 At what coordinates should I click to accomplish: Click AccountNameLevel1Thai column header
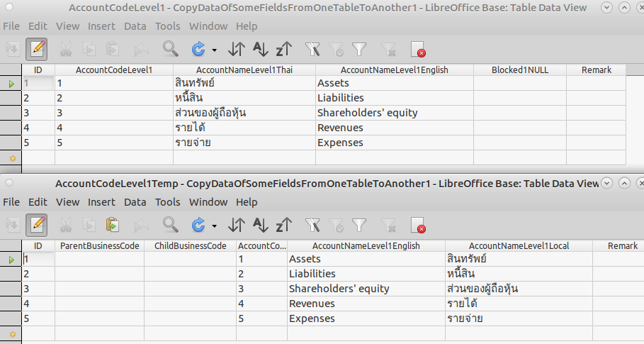244,70
